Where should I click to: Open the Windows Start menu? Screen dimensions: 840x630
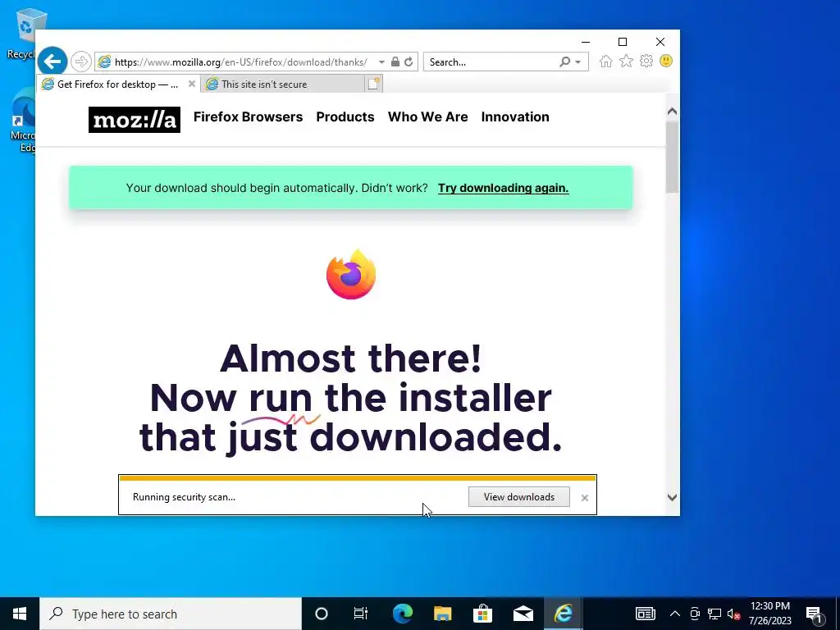20,614
